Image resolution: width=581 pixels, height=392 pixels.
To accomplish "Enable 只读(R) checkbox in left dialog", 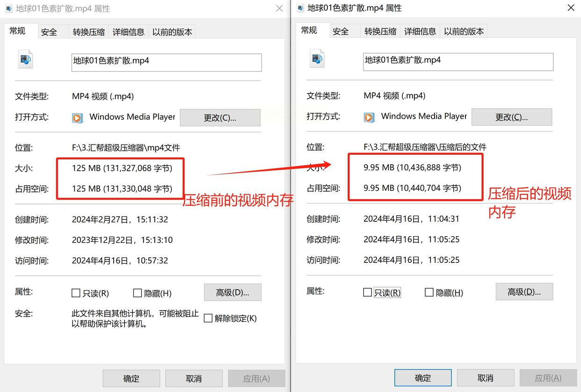I will coord(76,293).
